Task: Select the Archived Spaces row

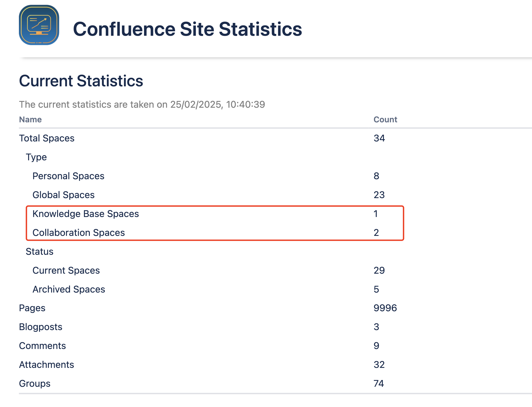Action: 69,289
